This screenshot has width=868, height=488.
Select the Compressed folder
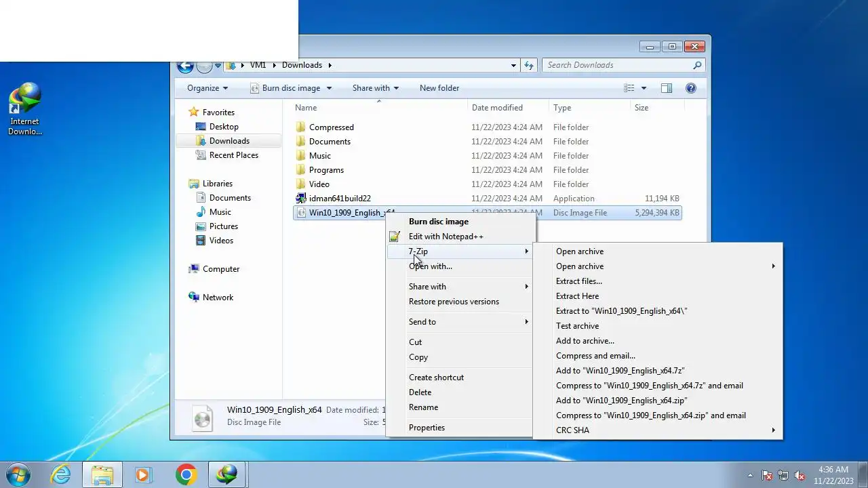point(332,127)
